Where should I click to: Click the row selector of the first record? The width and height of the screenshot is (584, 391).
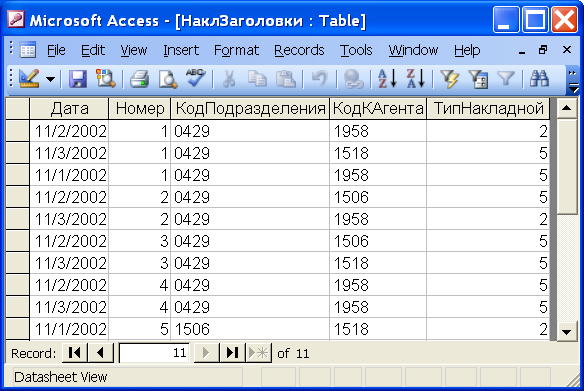point(18,131)
